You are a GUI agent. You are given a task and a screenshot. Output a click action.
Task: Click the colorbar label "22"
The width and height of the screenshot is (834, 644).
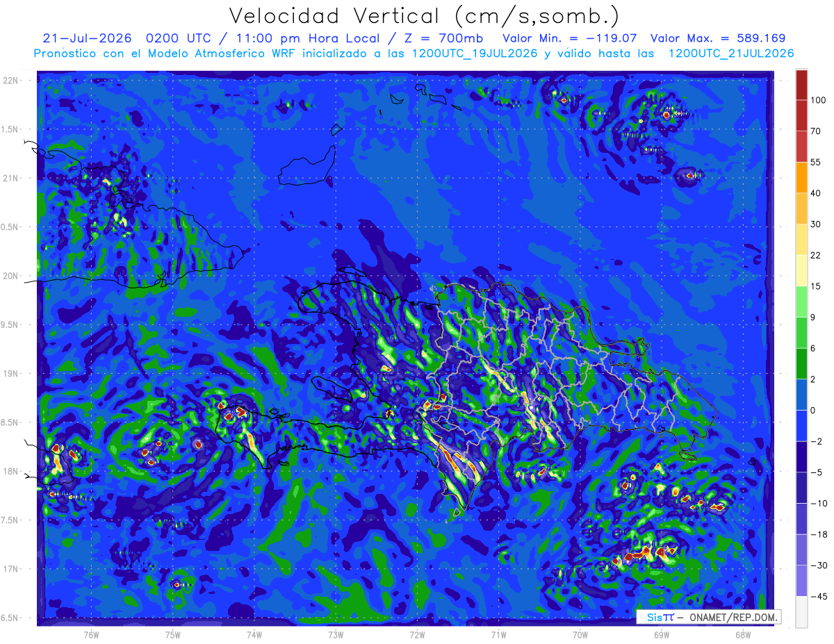816,256
